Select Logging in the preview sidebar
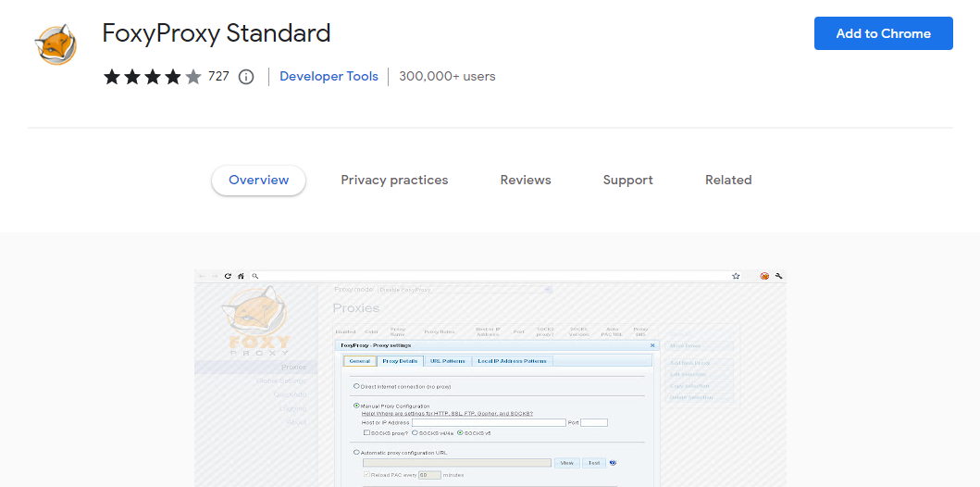Viewport: 980px width, 487px height. coord(293,408)
